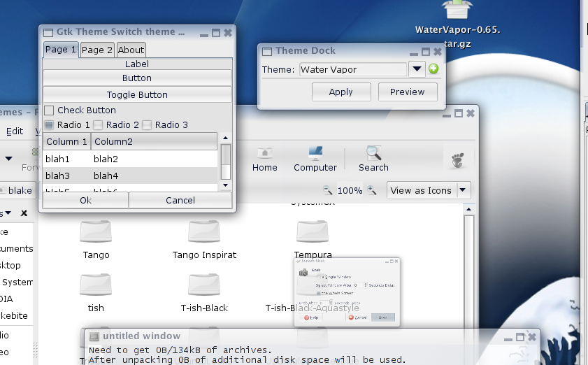Click the Ok button in theme preview
This screenshot has width=588, height=365.
(x=85, y=200)
